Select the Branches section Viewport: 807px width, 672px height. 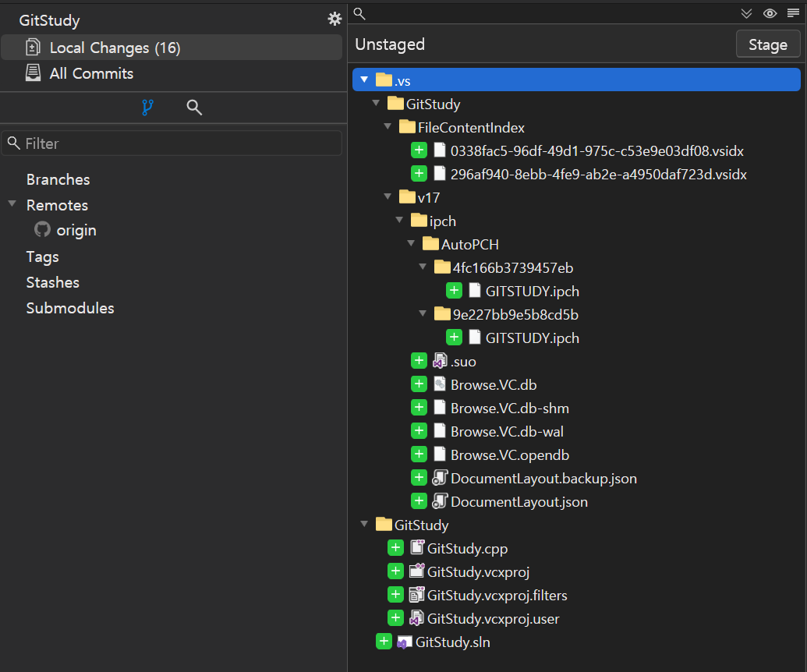(x=58, y=179)
